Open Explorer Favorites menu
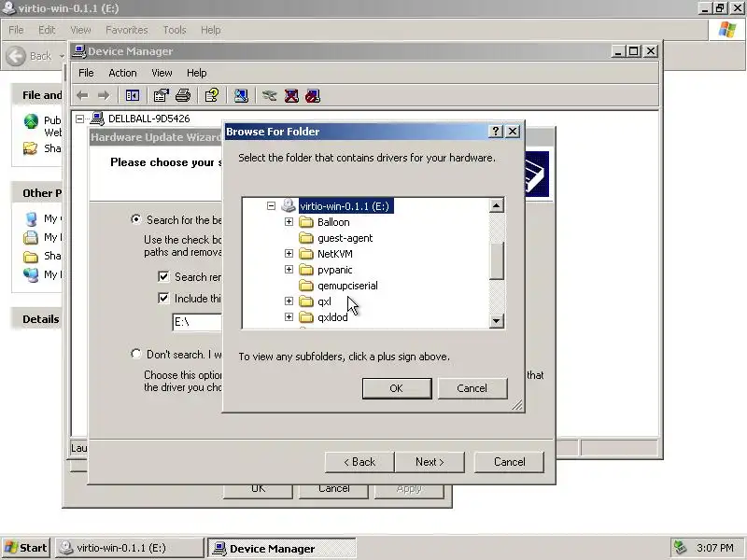The height and width of the screenshot is (560, 747). [127, 30]
